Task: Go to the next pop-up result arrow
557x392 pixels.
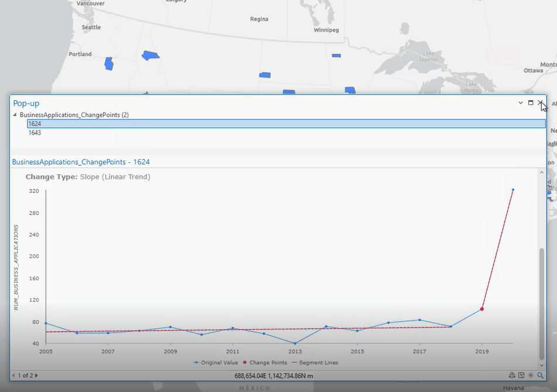Action: pos(36,376)
